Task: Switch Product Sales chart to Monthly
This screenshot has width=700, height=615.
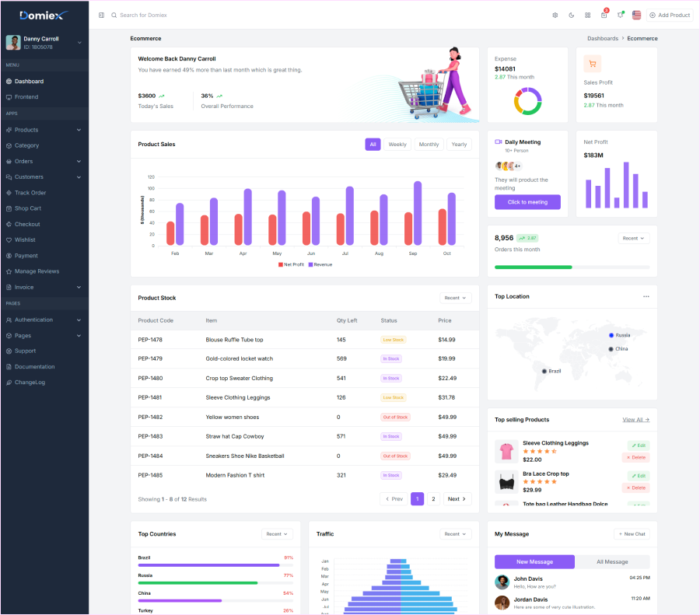Action: tap(431, 144)
